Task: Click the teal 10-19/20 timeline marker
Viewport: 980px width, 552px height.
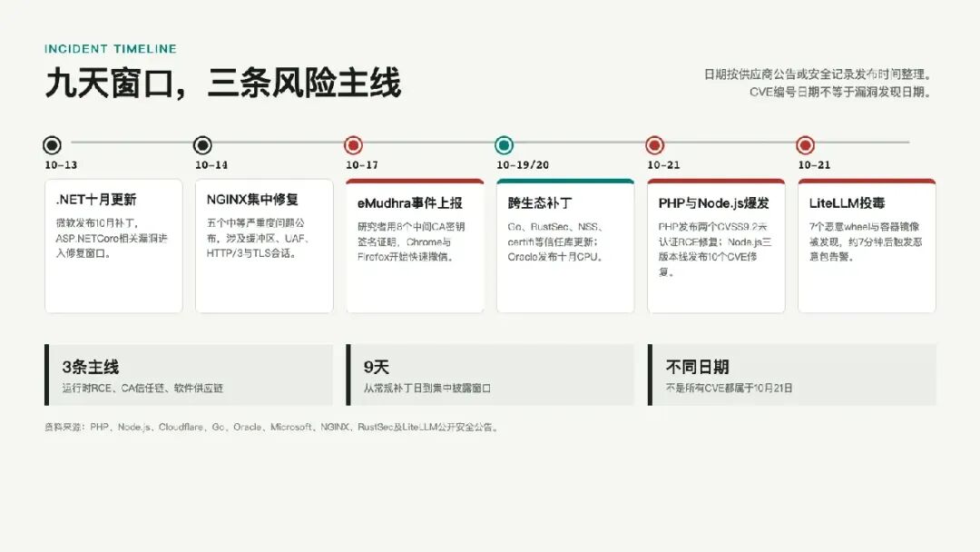Action: (x=504, y=145)
